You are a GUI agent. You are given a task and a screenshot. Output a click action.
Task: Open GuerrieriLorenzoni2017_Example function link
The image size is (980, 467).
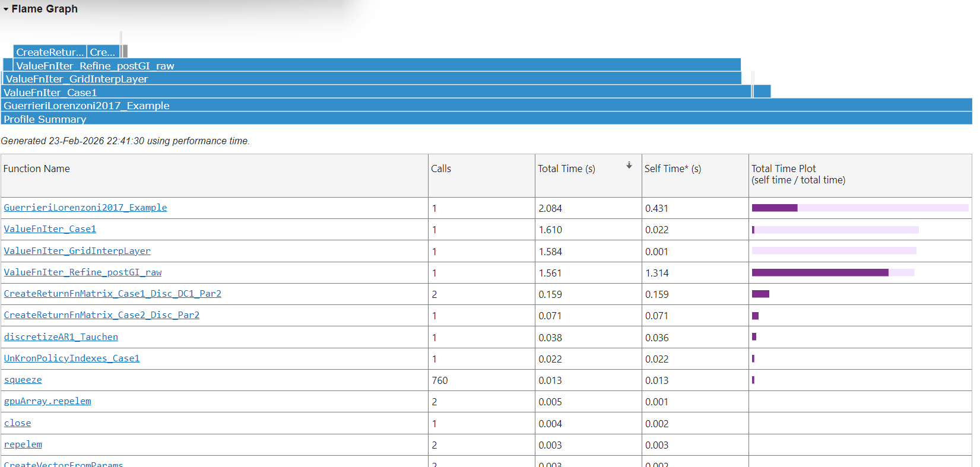(x=85, y=208)
